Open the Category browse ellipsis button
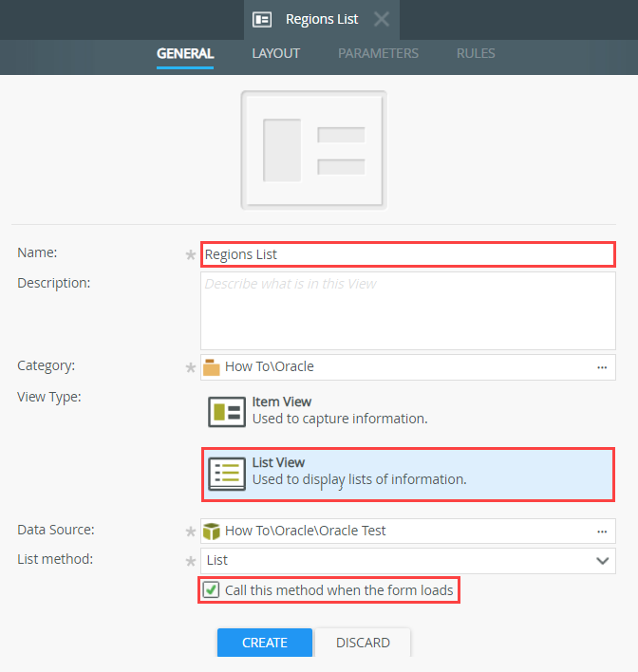Screen dimensions: 638x672 (602, 367)
